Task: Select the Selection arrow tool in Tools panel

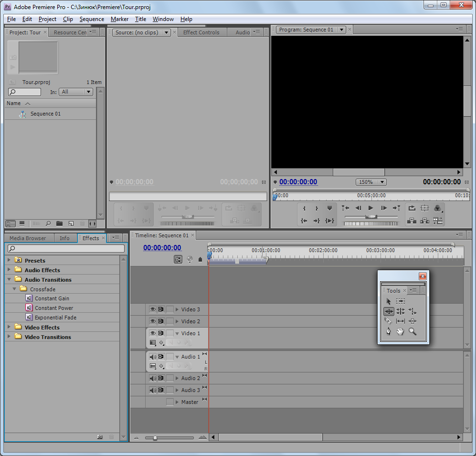Action: tap(388, 301)
